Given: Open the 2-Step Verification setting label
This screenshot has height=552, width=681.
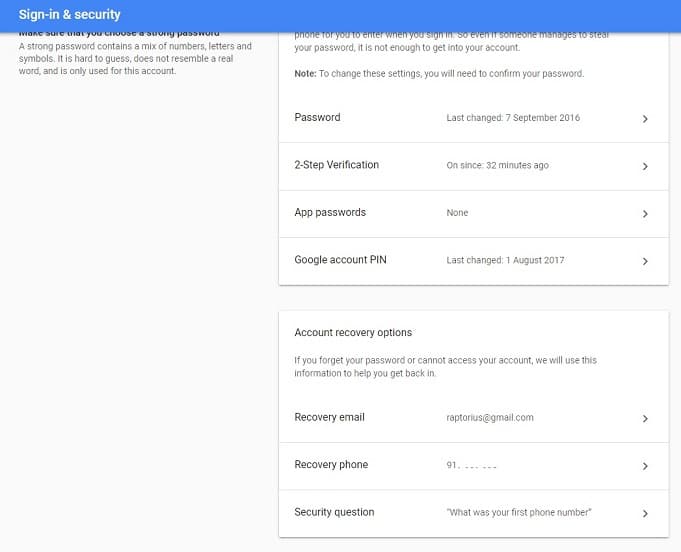Looking at the screenshot, I should (337, 165).
